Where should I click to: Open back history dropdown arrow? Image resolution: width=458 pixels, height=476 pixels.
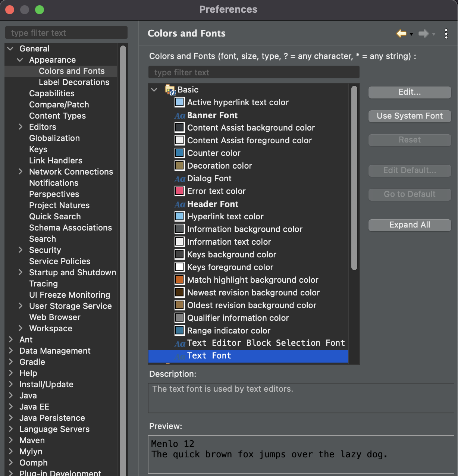(x=411, y=34)
